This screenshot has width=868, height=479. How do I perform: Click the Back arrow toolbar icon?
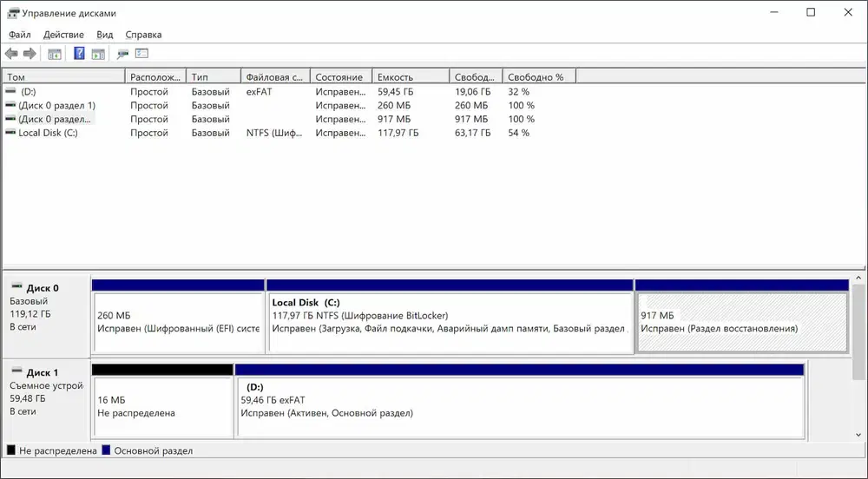click(x=11, y=54)
